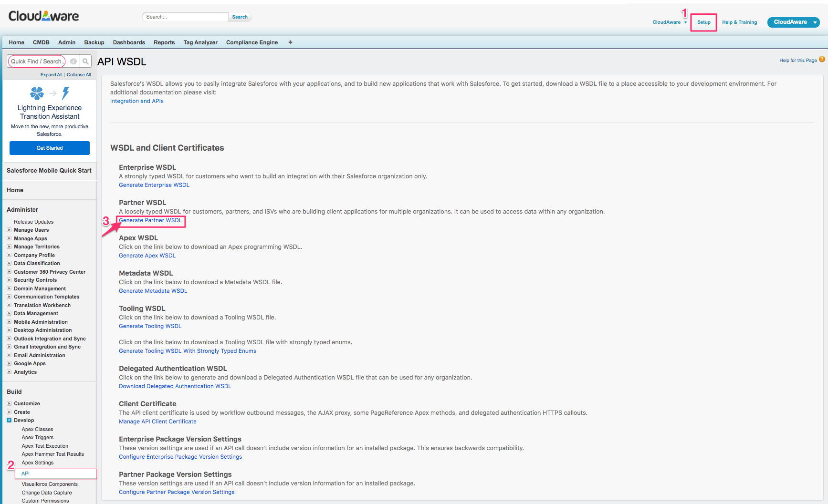Viewport: 828px width, 504px height.
Task: Open the CMDB tab
Action: pos(41,42)
